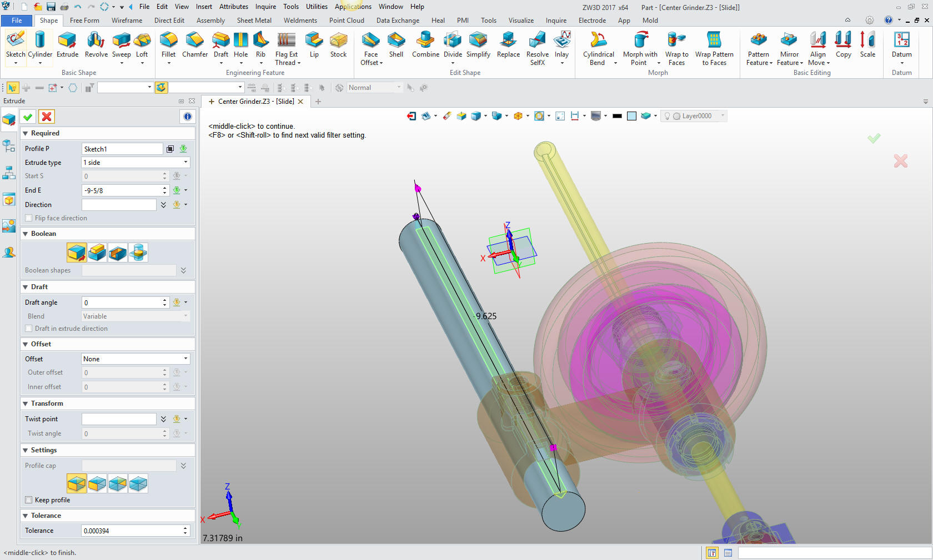933x560 pixels.
Task: Confirm extrude with green checkmark
Action: [x=28, y=117]
